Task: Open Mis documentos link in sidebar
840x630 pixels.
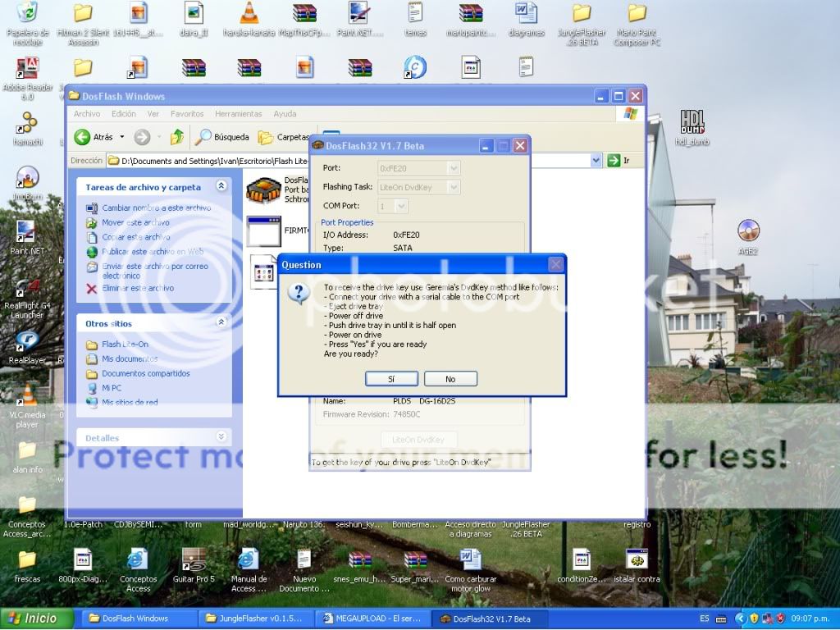Action: [x=130, y=358]
